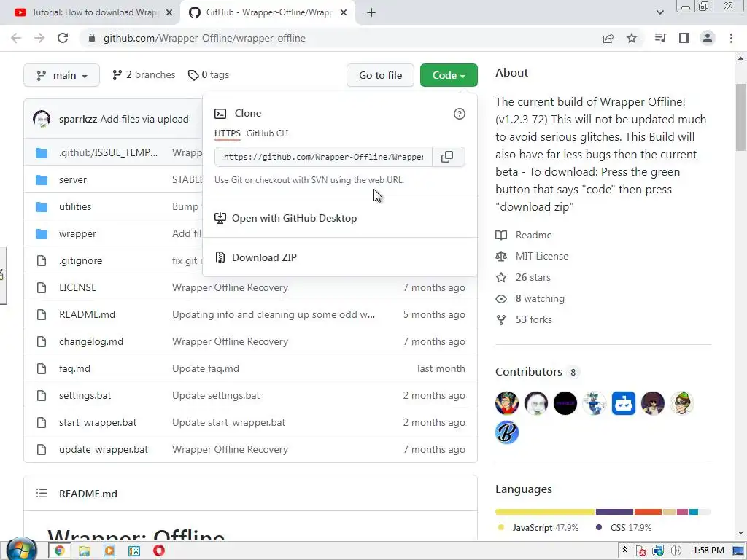Click the 1:58 PM taskbar clock
This screenshot has width=747, height=560.
coord(708,551)
